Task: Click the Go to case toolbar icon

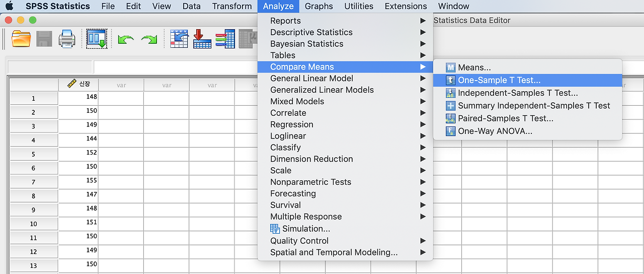Action: [179, 39]
